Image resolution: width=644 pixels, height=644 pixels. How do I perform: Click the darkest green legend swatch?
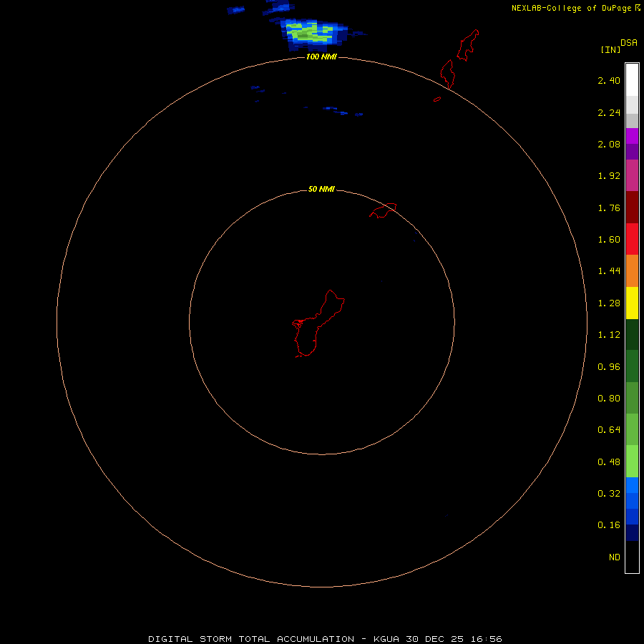click(x=632, y=335)
